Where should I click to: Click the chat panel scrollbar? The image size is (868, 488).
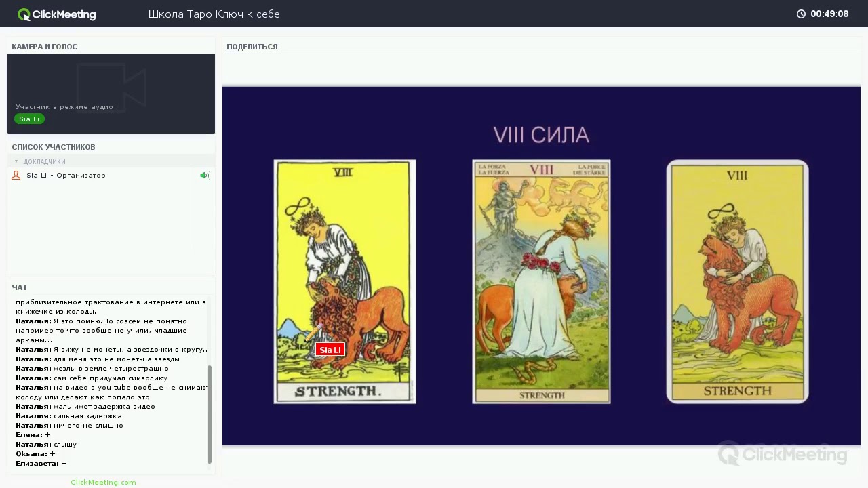(210, 415)
